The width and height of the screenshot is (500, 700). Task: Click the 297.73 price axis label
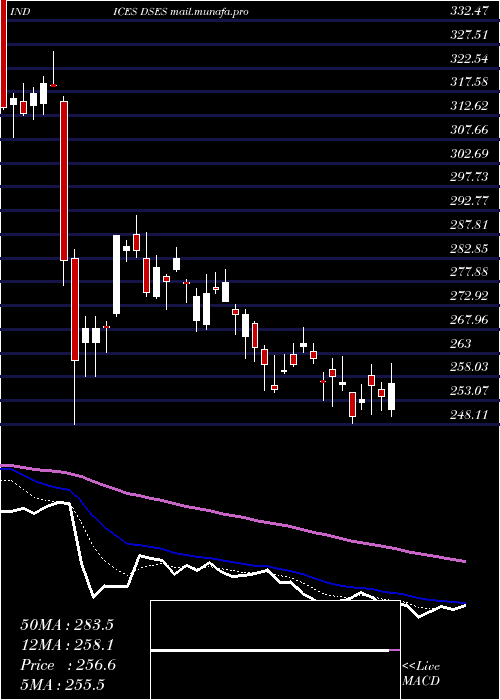[x=469, y=177]
